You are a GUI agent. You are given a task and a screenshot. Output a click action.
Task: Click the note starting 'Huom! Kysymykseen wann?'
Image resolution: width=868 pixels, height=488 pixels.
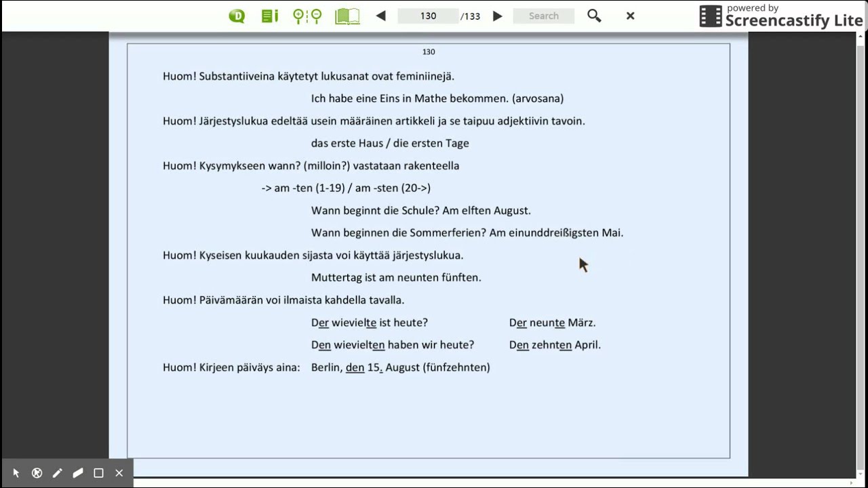(x=311, y=165)
